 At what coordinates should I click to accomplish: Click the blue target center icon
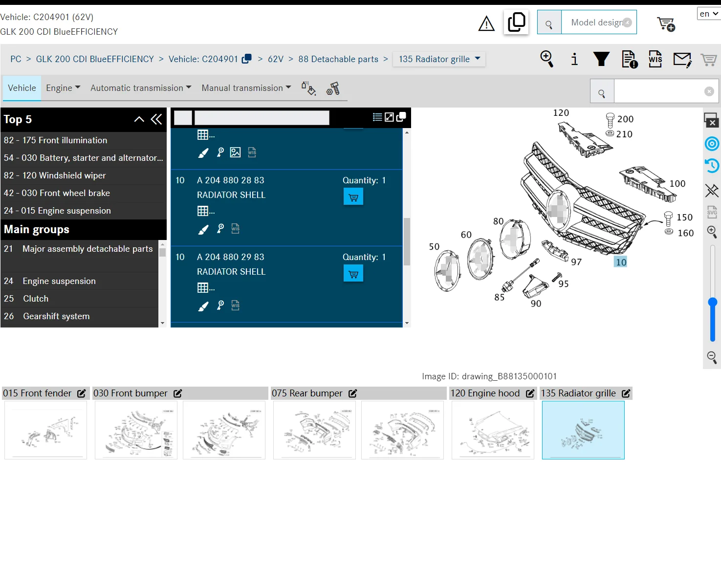(x=712, y=144)
